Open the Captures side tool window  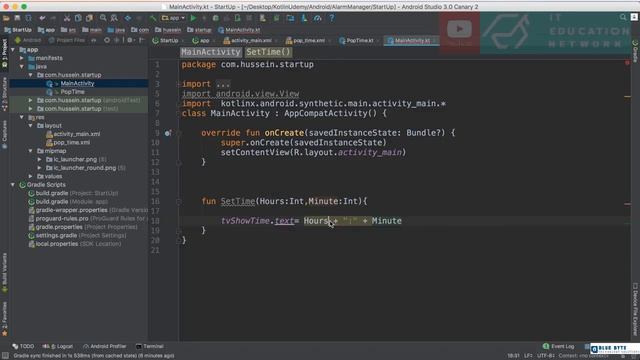[4, 134]
